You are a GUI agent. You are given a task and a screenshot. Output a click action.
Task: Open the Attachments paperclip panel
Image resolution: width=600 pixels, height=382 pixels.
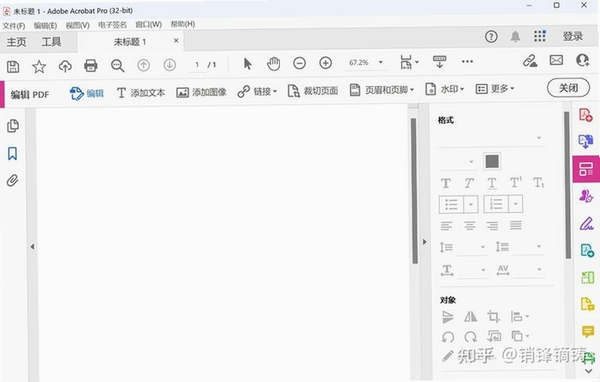(12, 180)
